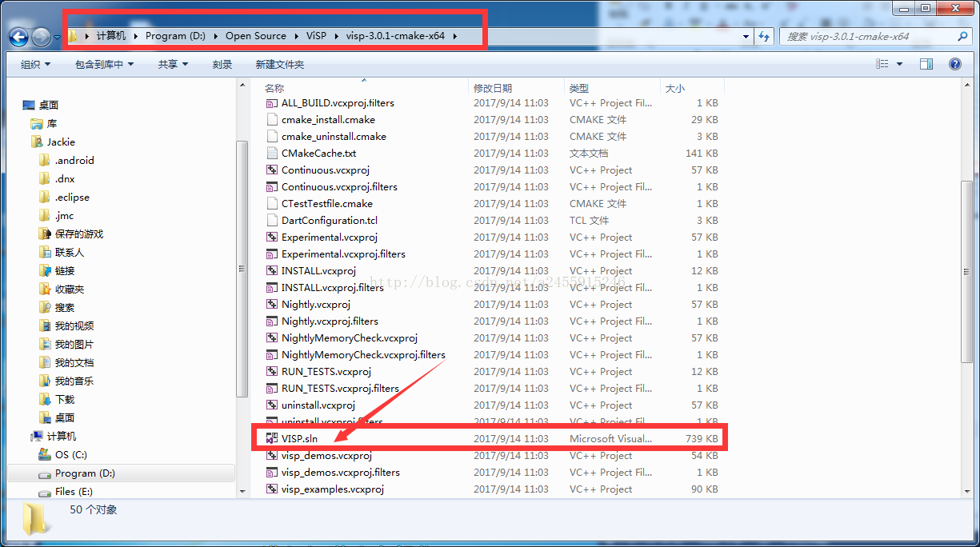The image size is (980, 547).
Task: Select the 桌面 root item in navigation pane
Action: click(49, 105)
